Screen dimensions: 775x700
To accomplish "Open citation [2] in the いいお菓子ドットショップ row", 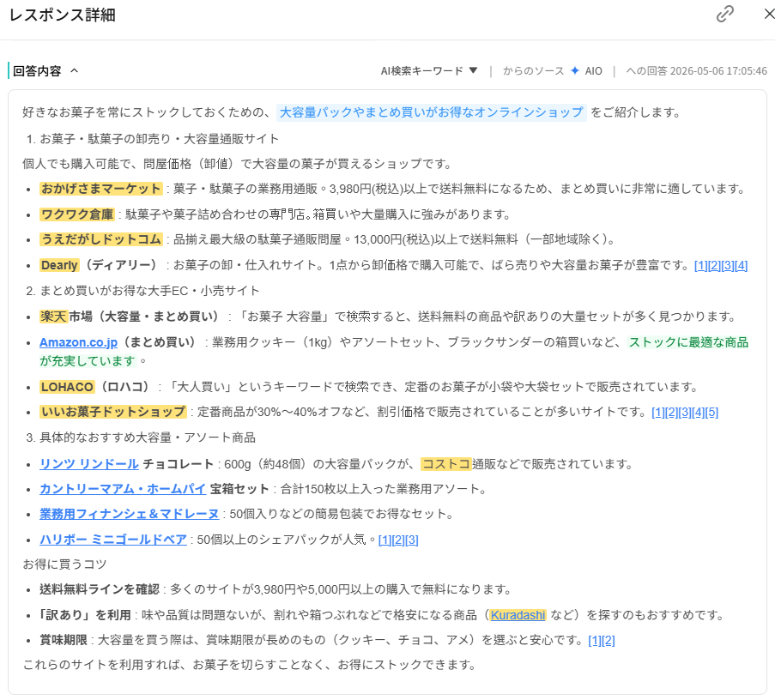I will coord(671,413).
